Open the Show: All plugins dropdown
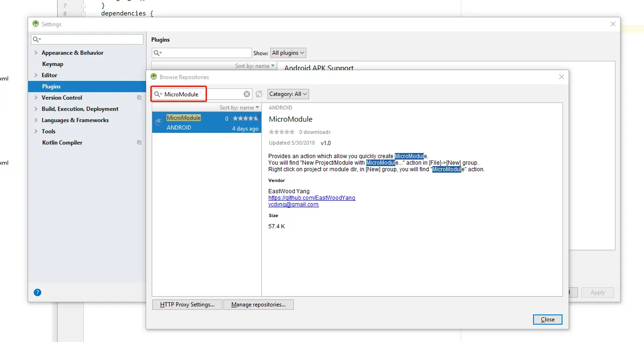This screenshot has height=342, width=644. click(x=289, y=53)
